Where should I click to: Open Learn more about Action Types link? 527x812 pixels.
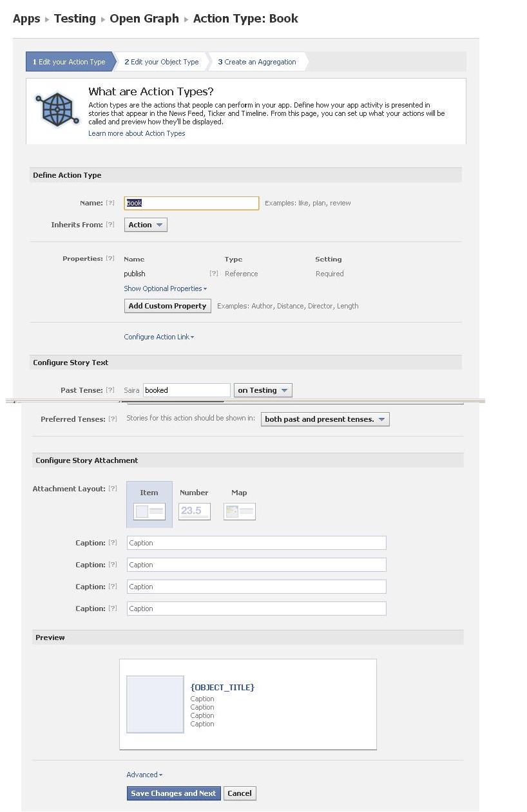[x=137, y=133]
